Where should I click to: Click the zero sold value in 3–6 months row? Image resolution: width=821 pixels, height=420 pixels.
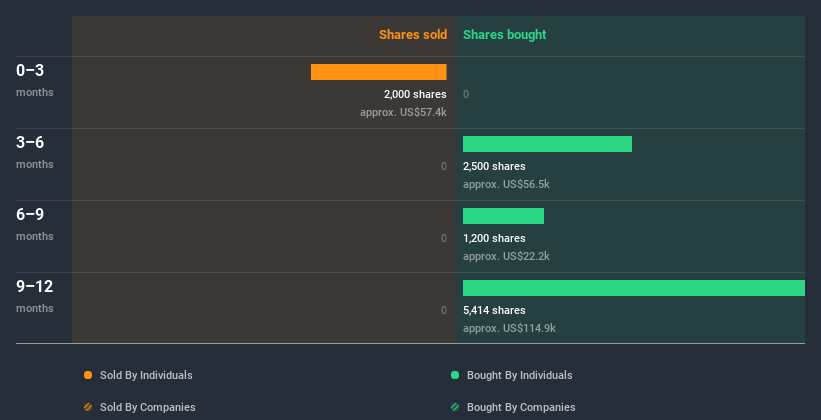444,167
